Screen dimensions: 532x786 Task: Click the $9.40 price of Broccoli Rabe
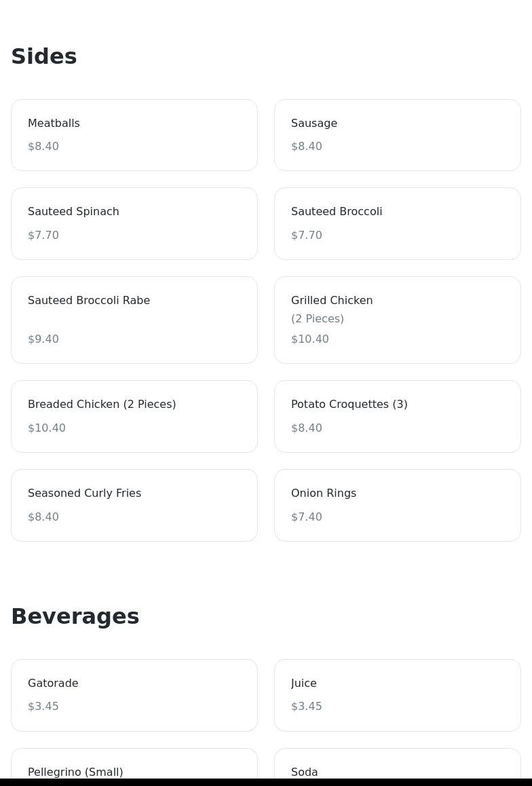pyautogui.click(x=43, y=339)
